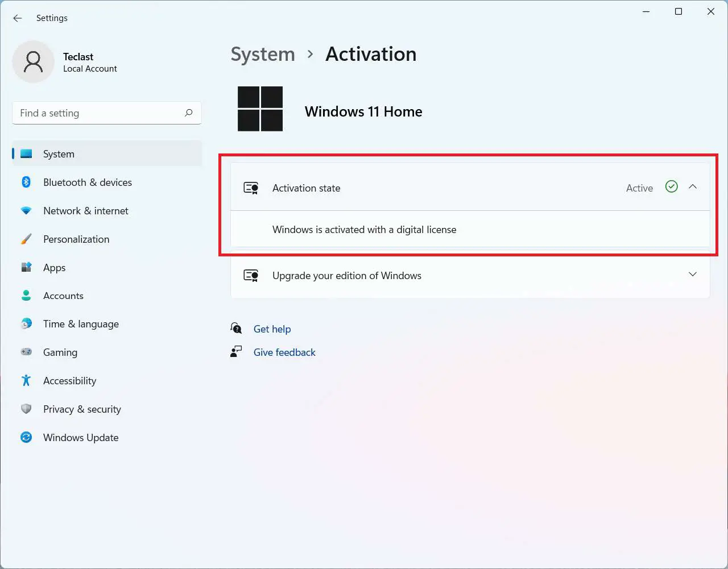The height and width of the screenshot is (569, 728).
Task: Select Privacy & security from sidebar
Action: click(82, 409)
